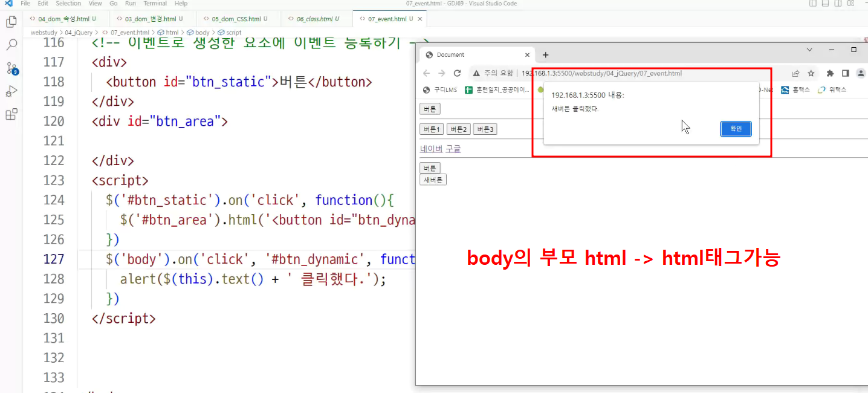Click the 새버튼 button on the page
868x393 pixels.
(x=433, y=180)
